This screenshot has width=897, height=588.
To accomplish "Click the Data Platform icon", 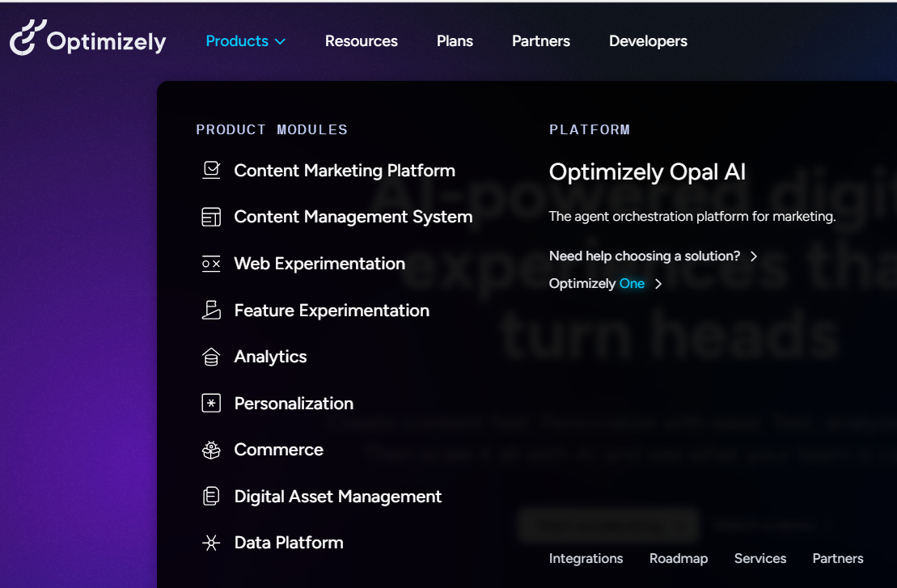I will (x=211, y=543).
